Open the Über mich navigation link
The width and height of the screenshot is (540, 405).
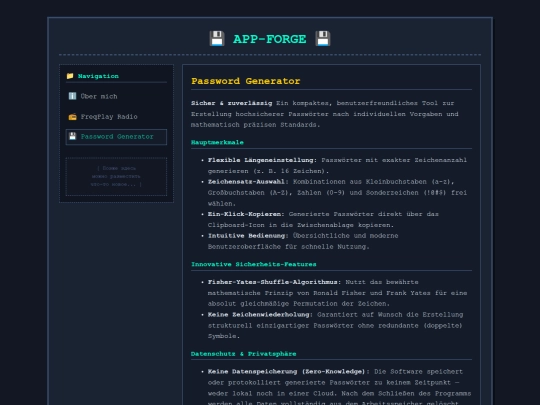[x=116, y=96]
